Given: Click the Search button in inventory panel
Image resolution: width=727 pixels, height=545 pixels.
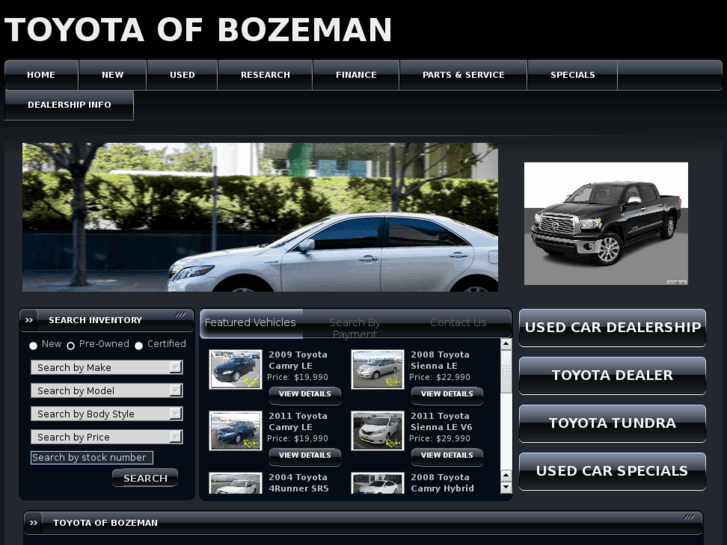Looking at the screenshot, I should (x=145, y=478).
